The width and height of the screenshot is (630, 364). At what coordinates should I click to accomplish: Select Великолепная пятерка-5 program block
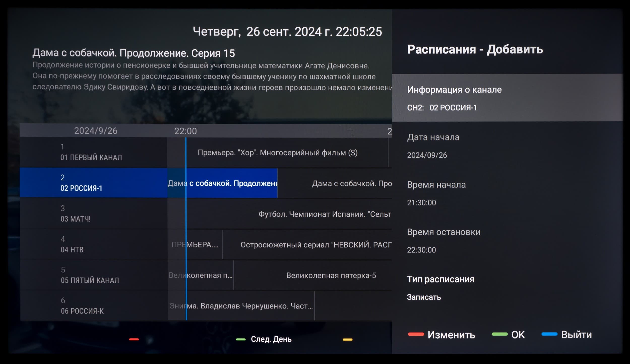[x=331, y=275]
